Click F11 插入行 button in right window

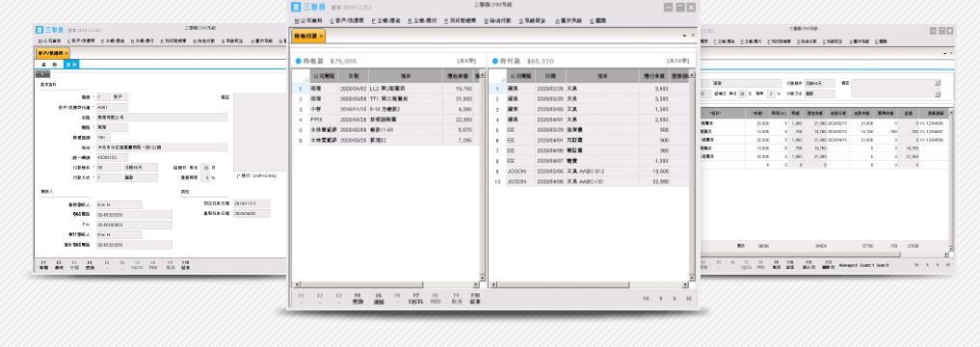[808, 265]
